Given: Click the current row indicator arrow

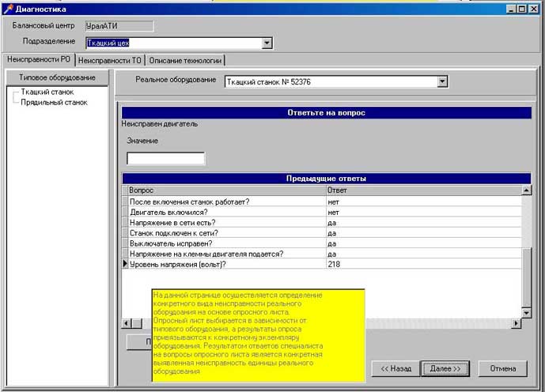Looking at the screenshot, I should point(125,264).
